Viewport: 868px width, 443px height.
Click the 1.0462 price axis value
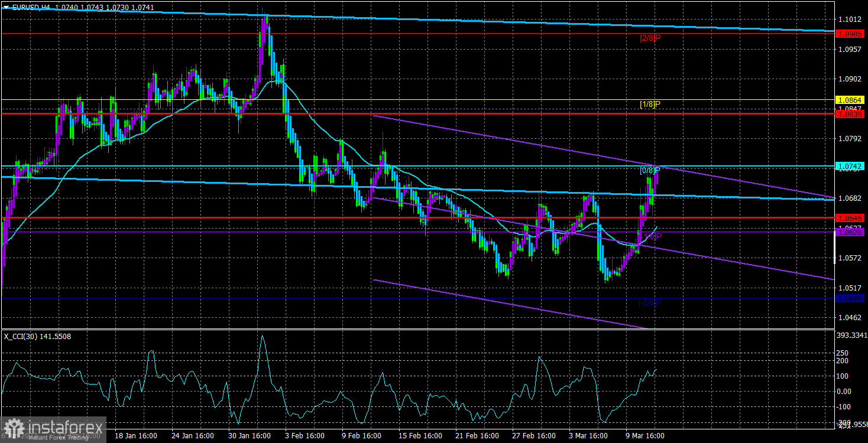(849, 318)
